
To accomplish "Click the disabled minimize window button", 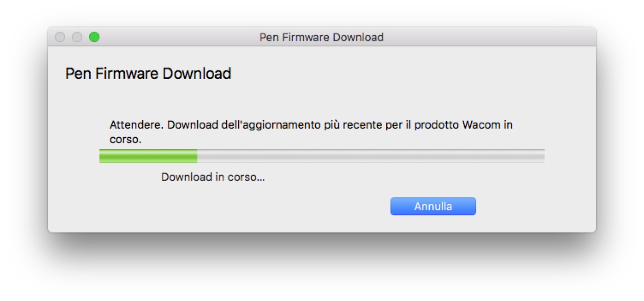I will click(77, 37).
